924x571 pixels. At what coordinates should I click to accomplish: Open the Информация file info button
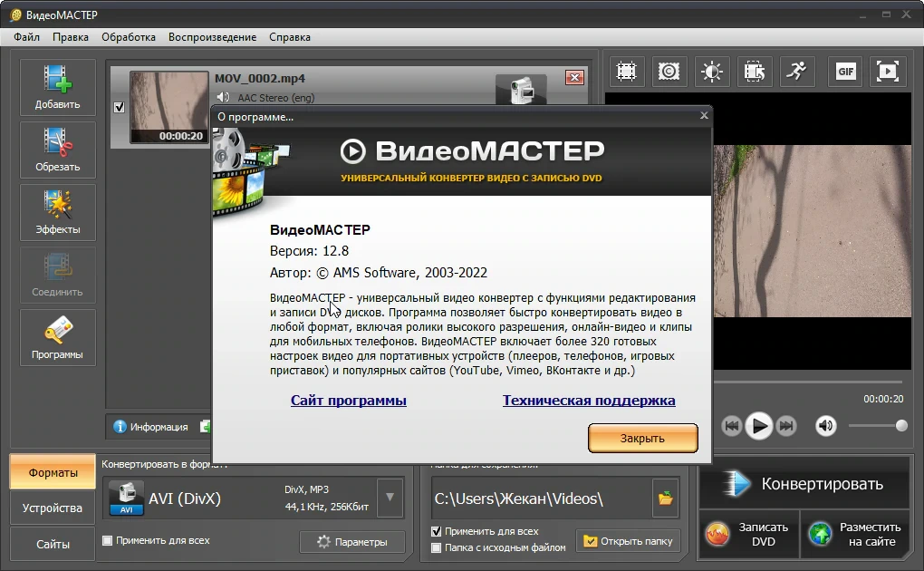click(151, 427)
